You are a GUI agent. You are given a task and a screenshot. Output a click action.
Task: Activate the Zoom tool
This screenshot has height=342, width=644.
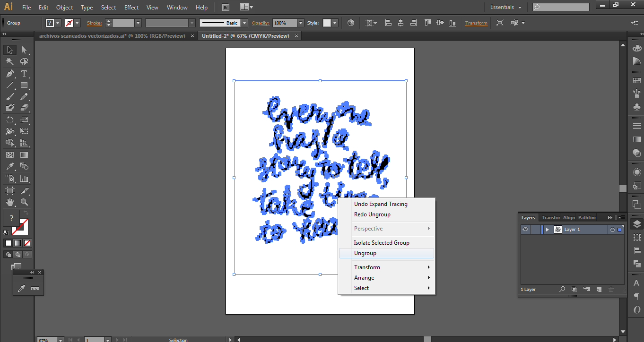[24, 202]
